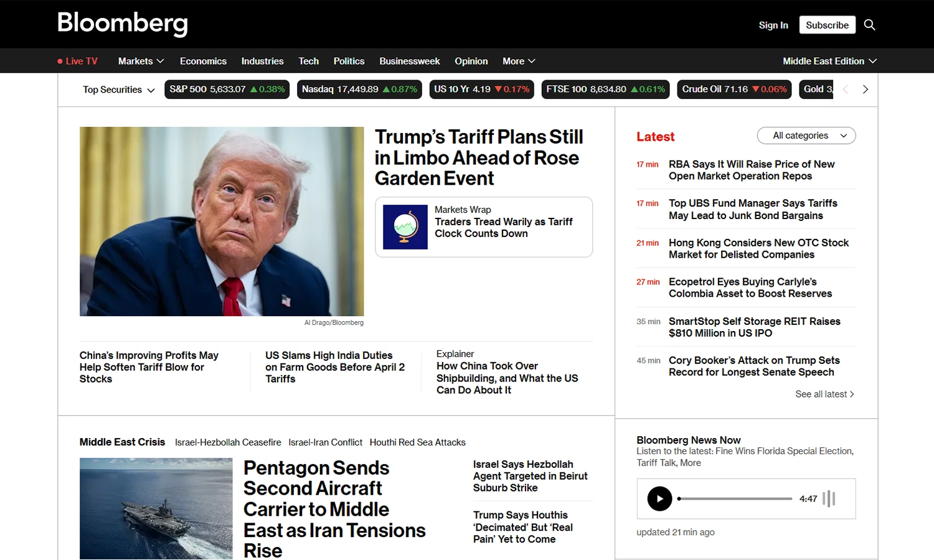Open the All categories filter
The width and height of the screenshot is (934, 560).
pyautogui.click(x=806, y=136)
